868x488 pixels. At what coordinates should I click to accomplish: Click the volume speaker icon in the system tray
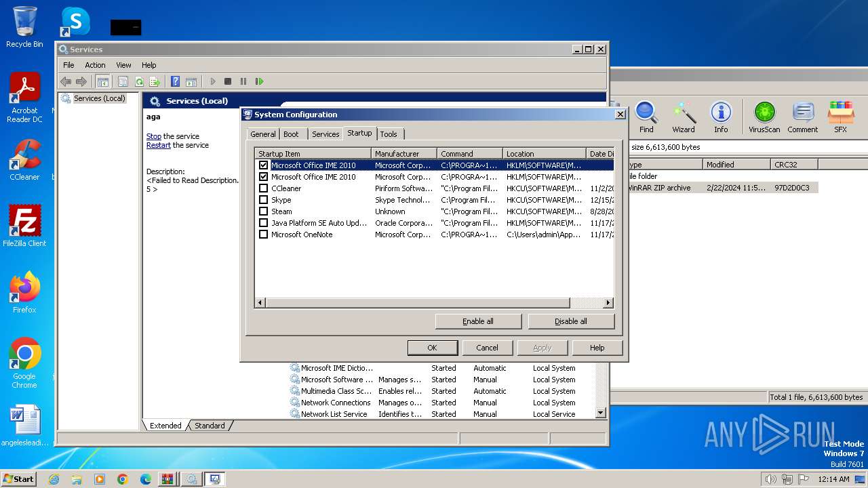(x=770, y=479)
